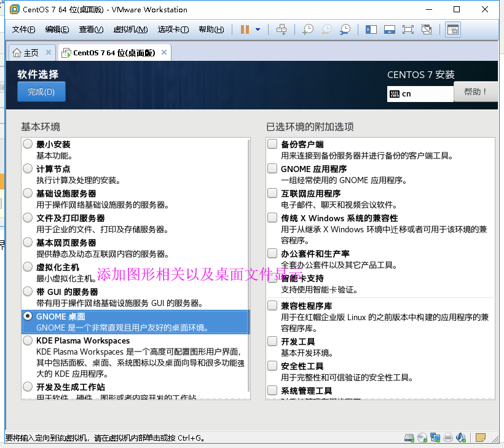
Task: Revert to the previous snapshot
Action: (326, 29)
